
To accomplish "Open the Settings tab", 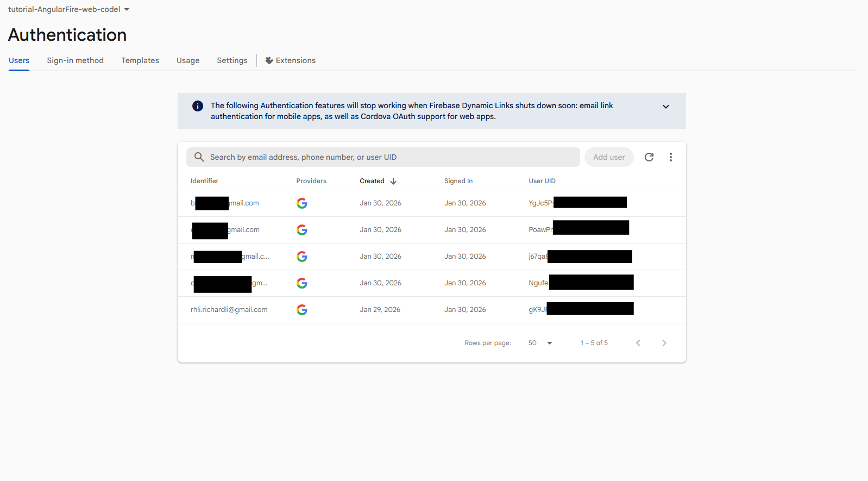I will pyautogui.click(x=232, y=60).
